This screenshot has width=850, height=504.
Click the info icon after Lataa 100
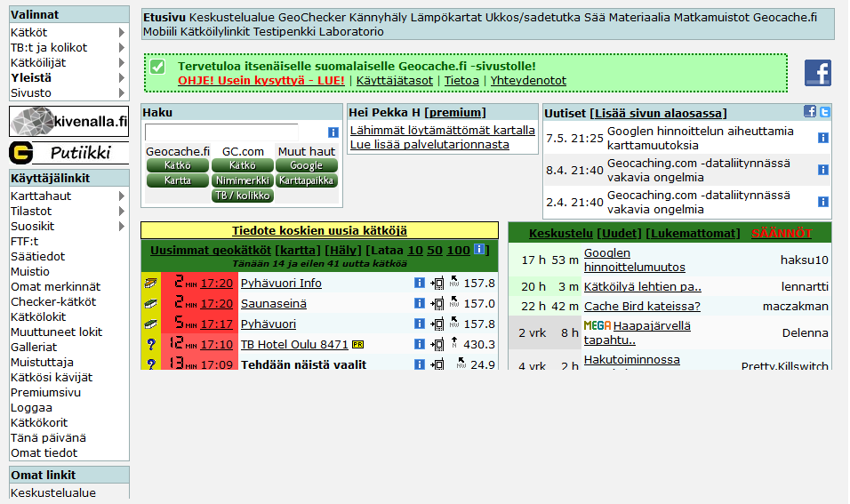click(x=480, y=250)
